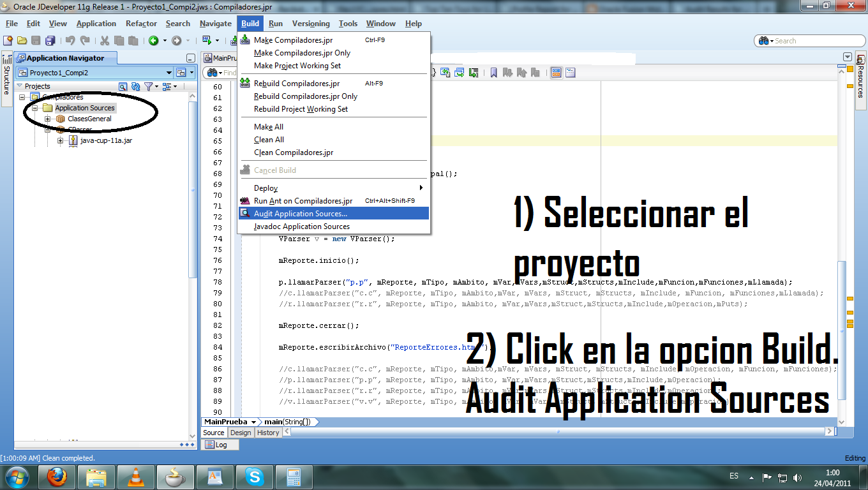Click the refresh icon in the Projects toolbar
This screenshot has width=868, height=490.
[x=135, y=85]
